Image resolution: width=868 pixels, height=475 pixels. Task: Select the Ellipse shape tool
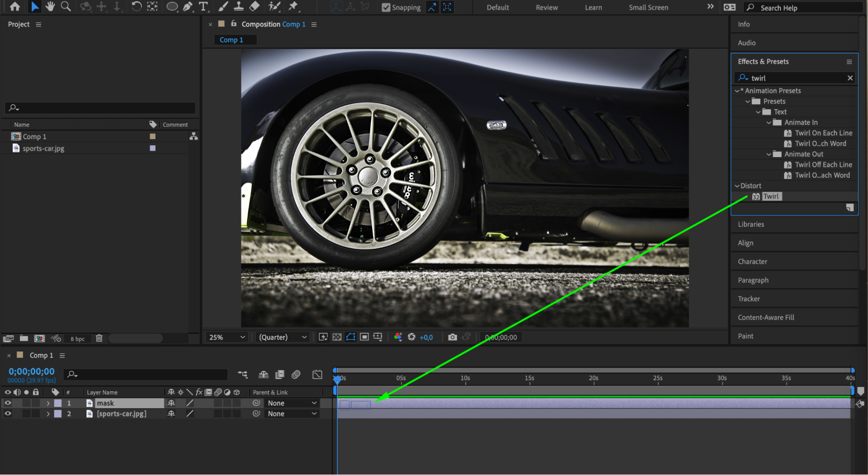click(x=172, y=7)
